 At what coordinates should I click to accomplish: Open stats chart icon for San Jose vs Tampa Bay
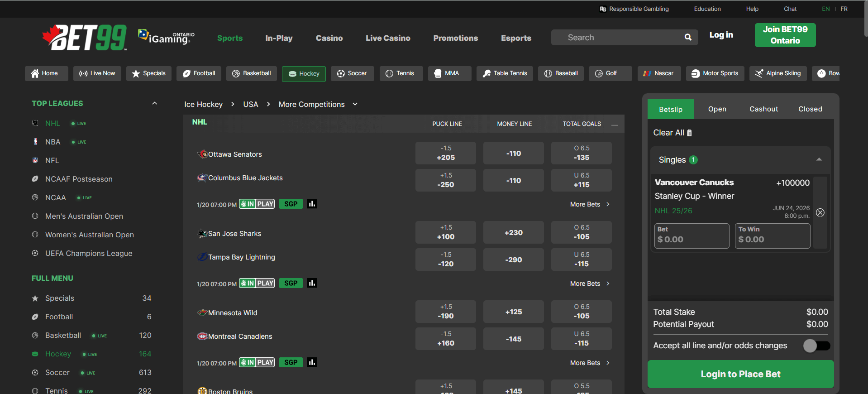[312, 283]
